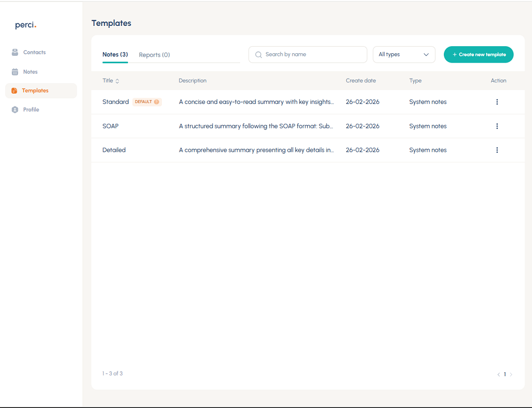This screenshot has width=532, height=408.
Task: Click the Create date for SOAP row
Action: pos(362,126)
